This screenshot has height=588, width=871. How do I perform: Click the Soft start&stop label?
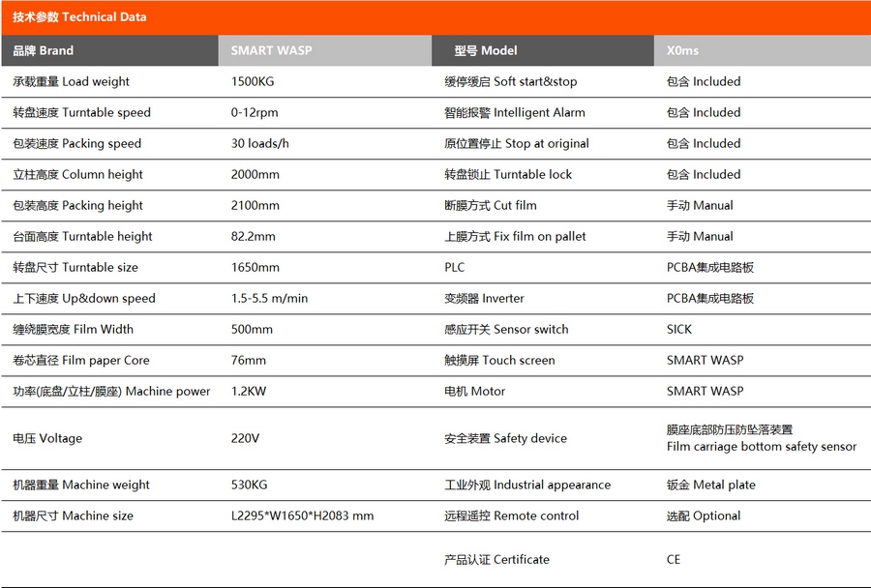click(510, 82)
